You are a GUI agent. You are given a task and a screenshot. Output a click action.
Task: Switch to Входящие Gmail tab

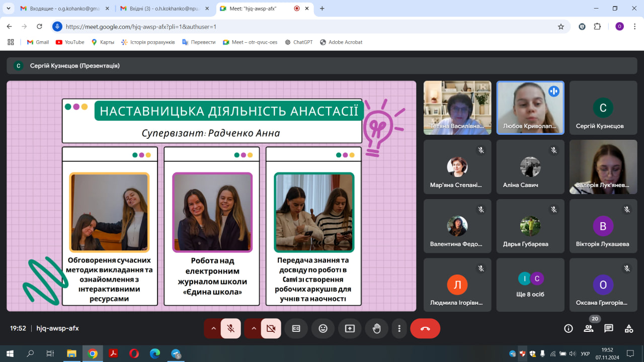pos(64,9)
